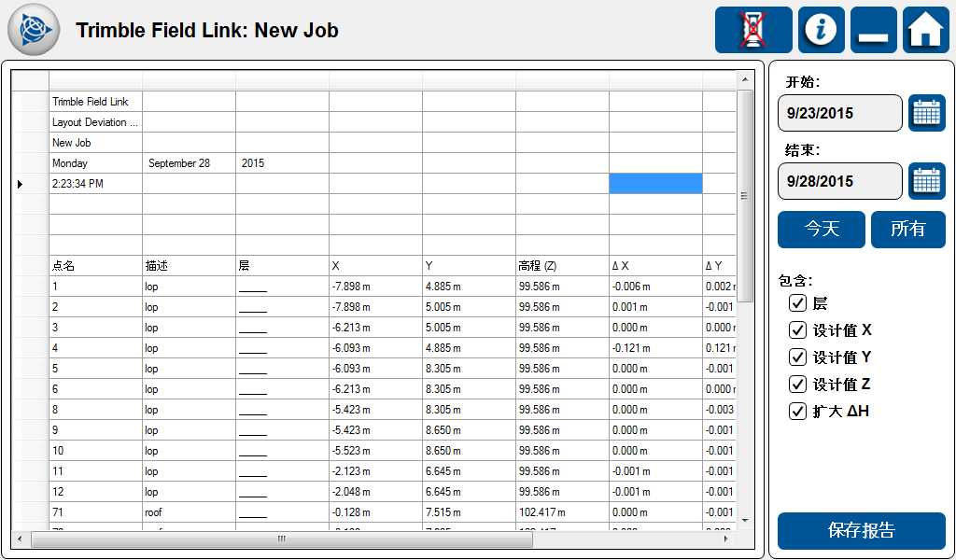The width and height of the screenshot is (956, 560).
Task: Select the 'roof' description in row 71
Action: [x=189, y=511]
